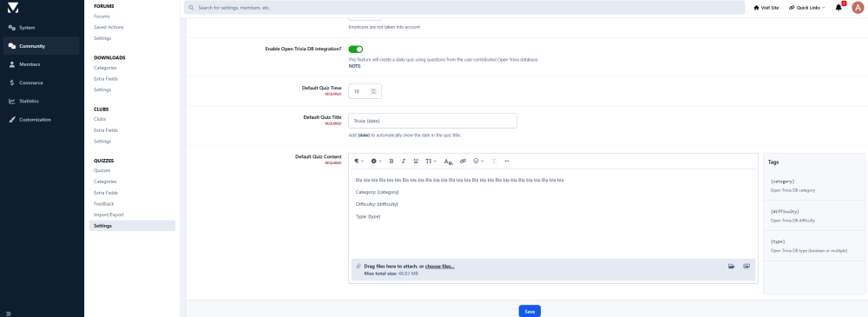The width and height of the screenshot is (868, 317).
Task: Click the paperclip attach icon
Action: coord(358,267)
